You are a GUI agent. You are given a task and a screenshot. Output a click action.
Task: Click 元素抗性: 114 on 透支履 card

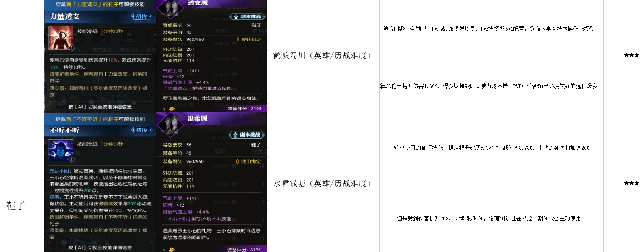(x=178, y=61)
